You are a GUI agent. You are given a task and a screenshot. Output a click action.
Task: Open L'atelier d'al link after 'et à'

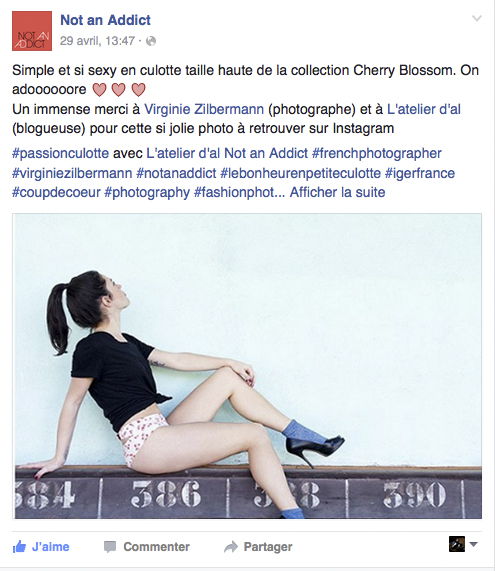point(424,109)
